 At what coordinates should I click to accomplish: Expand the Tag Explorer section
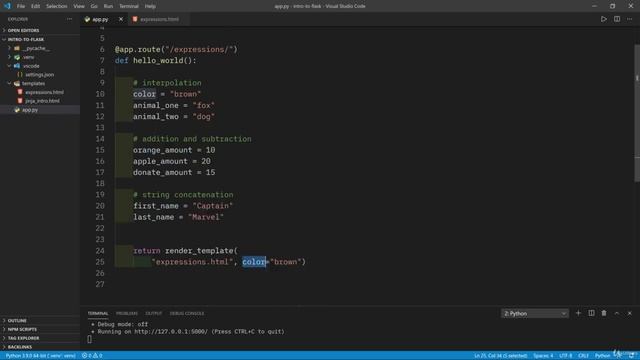(x=23, y=338)
